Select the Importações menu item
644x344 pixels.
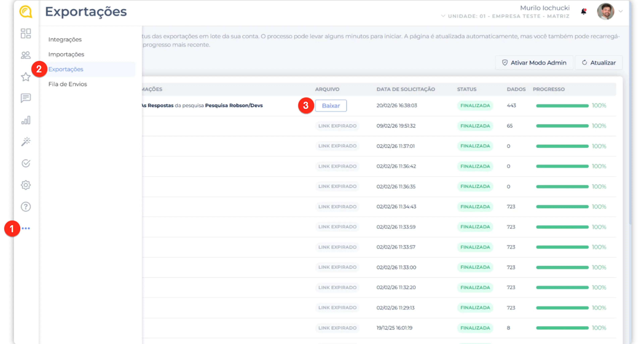pyautogui.click(x=66, y=54)
